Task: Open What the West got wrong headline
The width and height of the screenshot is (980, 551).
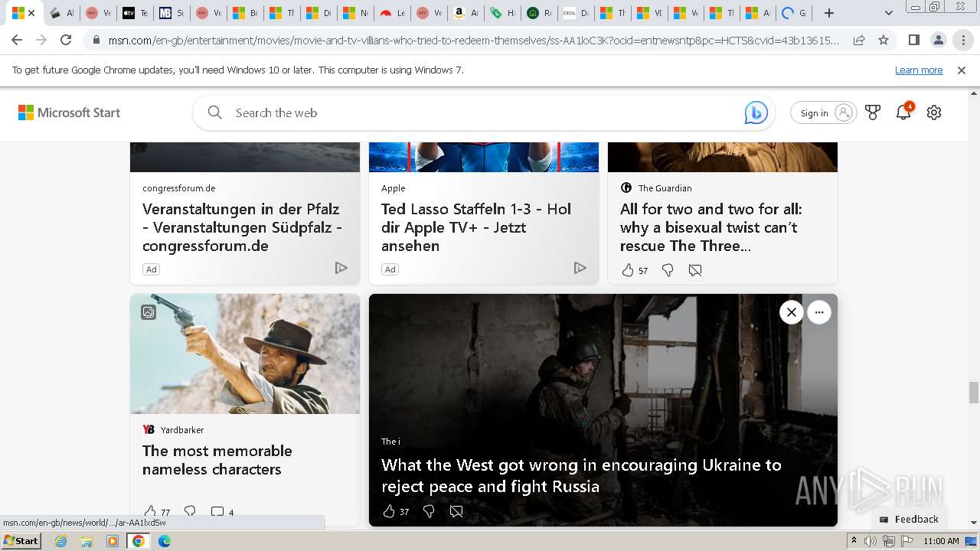Action: click(581, 475)
